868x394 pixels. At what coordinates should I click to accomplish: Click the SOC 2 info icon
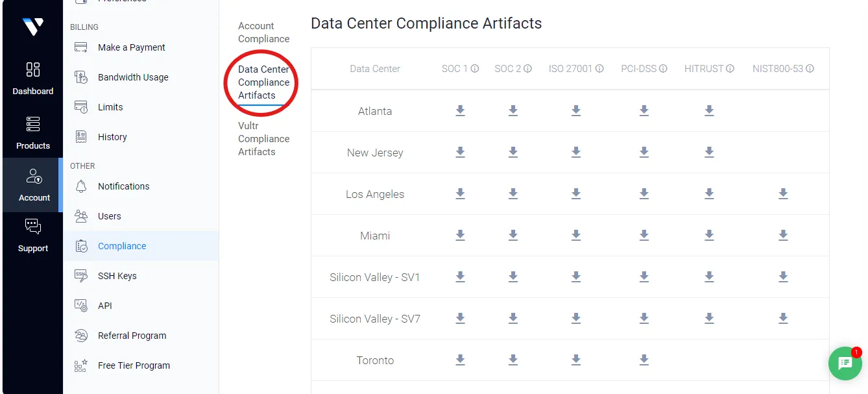[x=528, y=69]
